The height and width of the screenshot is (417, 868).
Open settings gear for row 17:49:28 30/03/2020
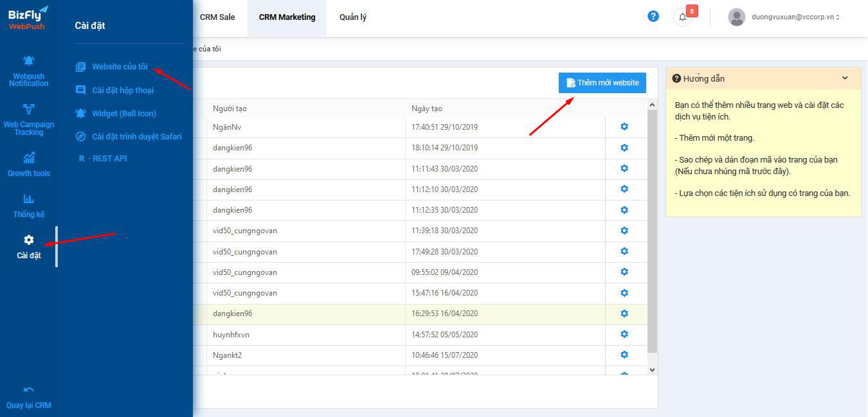(624, 251)
